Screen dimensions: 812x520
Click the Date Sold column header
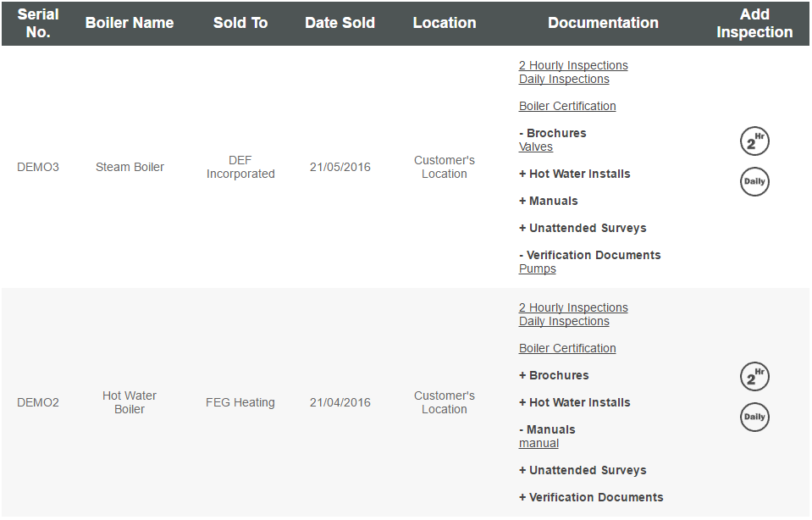pos(340,23)
